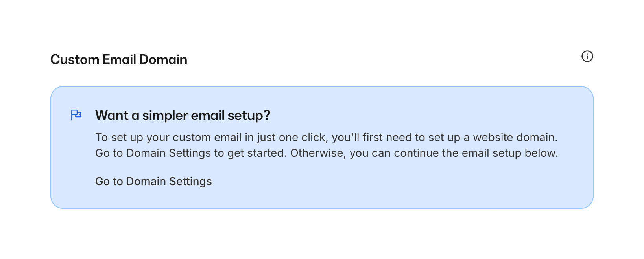Select the flag icon left of the banner title
The width and height of the screenshot is (644, 259).
point(76,115)
